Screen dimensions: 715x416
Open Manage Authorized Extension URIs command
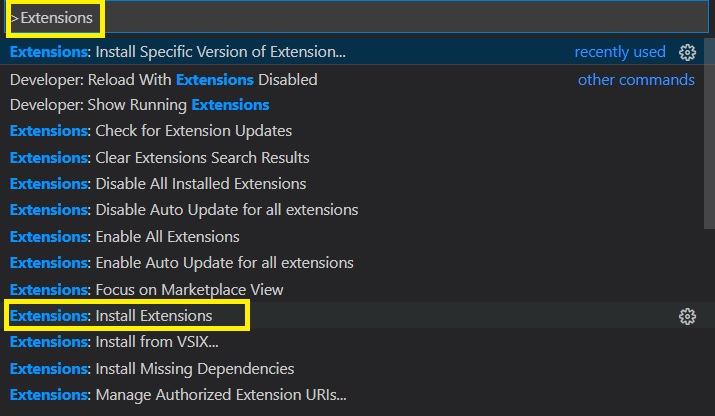coord(352,395)
